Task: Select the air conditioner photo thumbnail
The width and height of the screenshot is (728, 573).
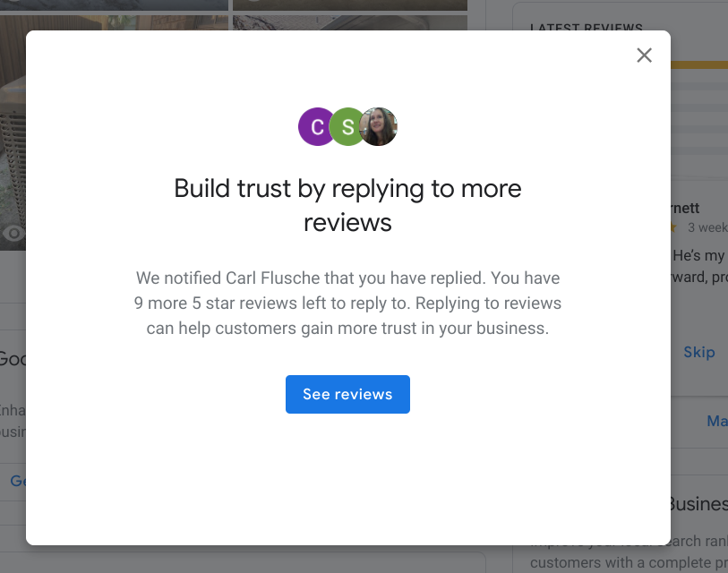Action: pos(13,133)
